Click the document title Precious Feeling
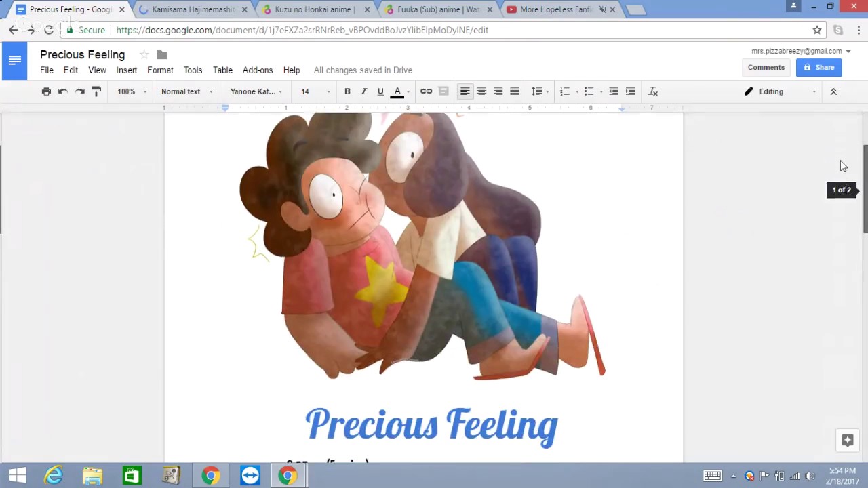Image resolution: width=868 pixels, height=488 pixels. pyautogui.click(x=83, y=54)
